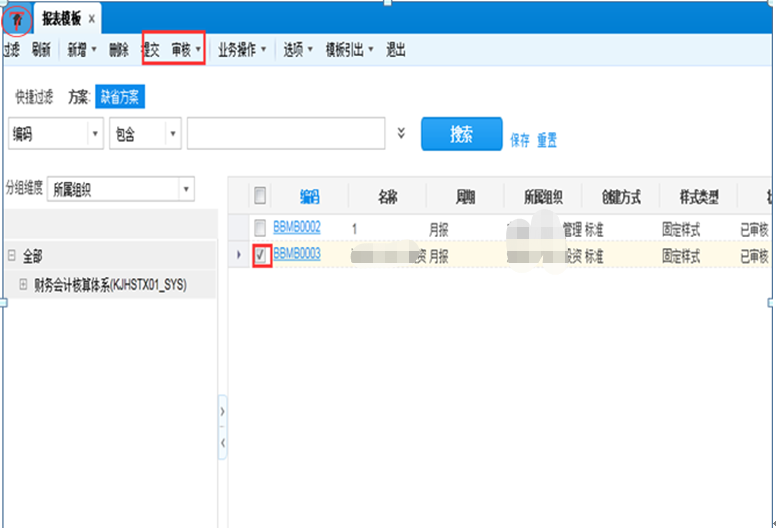Viewport: 776px width, 531px height.
Task: Check the BBMB0002 row checkbox
Action: point(260,228)
